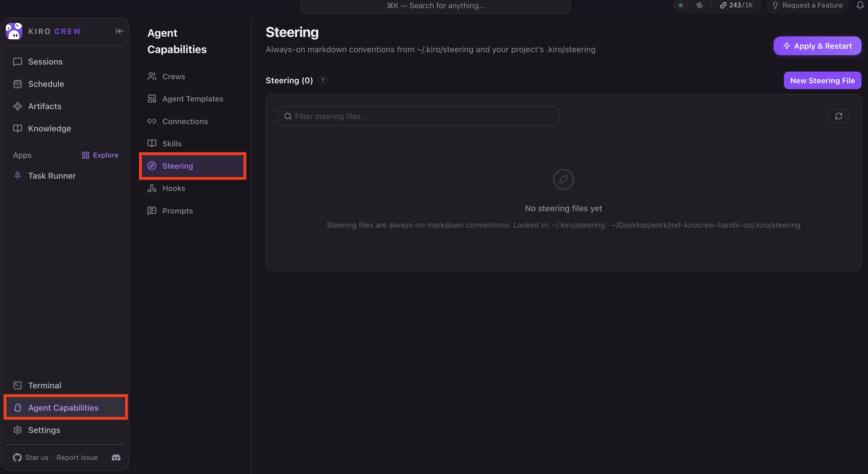This screenshot has height=474, width=868.
Task: Open the Schedule page
Action: pyautogui.click(x=65, y=84)
